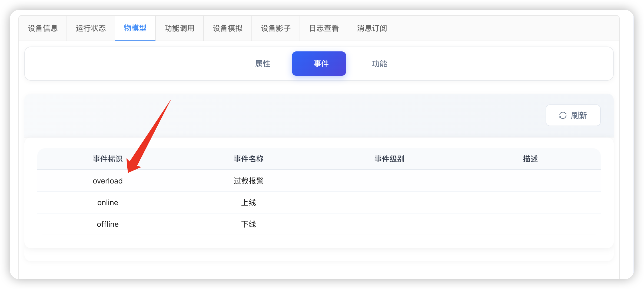The height and width of the screenshot is (289, 644).
Task: Click the refresh icon beside 刷新
Action: [562, 116]
